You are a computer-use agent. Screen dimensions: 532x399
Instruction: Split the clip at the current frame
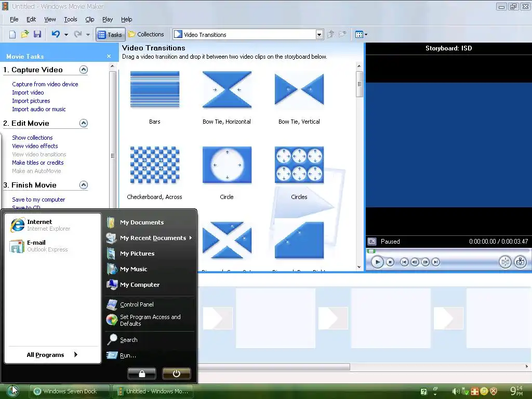(x=505, y=262)
